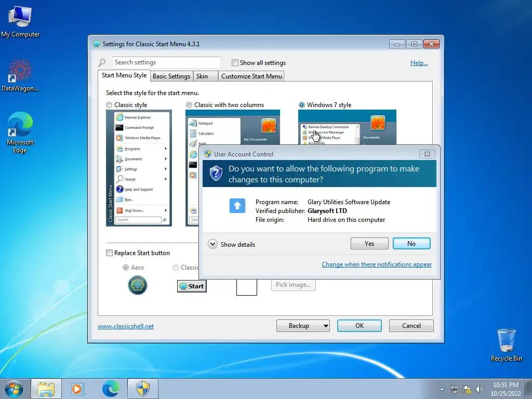Image resolution: width=532 pixels, height=399 pixels.
Task: Click Yes in User Account Control
Action: coord(369,244)
